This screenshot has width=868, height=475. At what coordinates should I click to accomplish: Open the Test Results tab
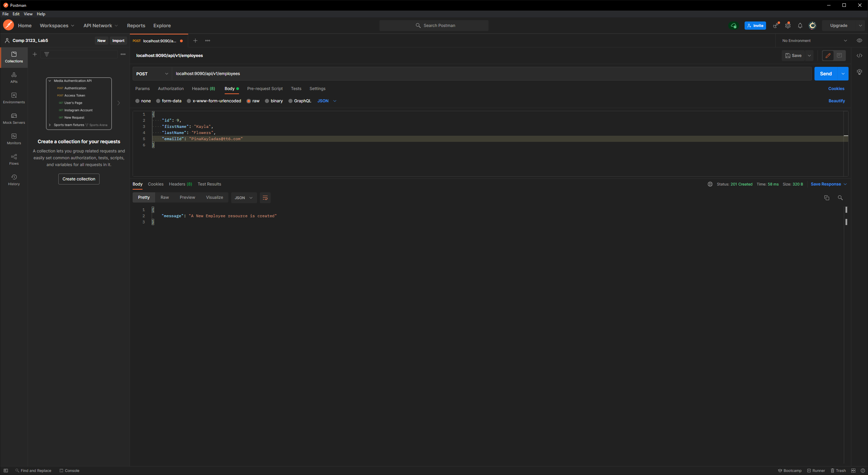coord(209,184)
